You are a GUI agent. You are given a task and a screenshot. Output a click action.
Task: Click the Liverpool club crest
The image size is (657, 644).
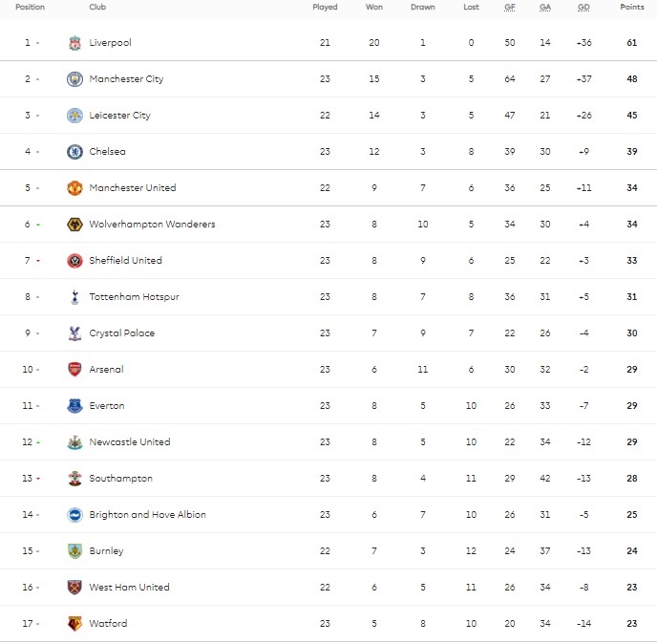(74, 43)
